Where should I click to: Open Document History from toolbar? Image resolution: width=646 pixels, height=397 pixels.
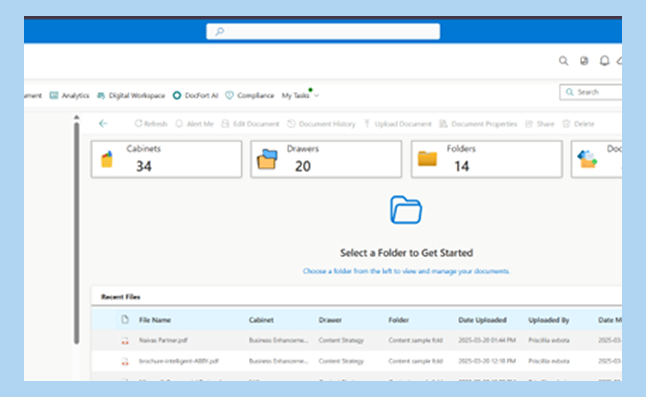pyautogui.click(x=321, y=124)
